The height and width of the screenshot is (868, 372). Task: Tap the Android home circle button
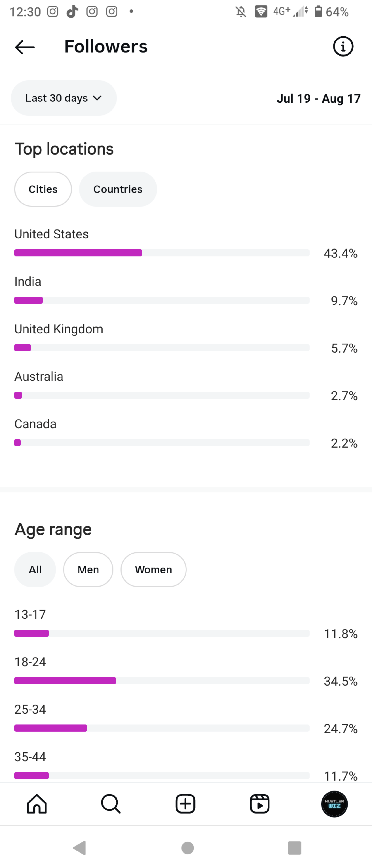[x=188, y=848]
